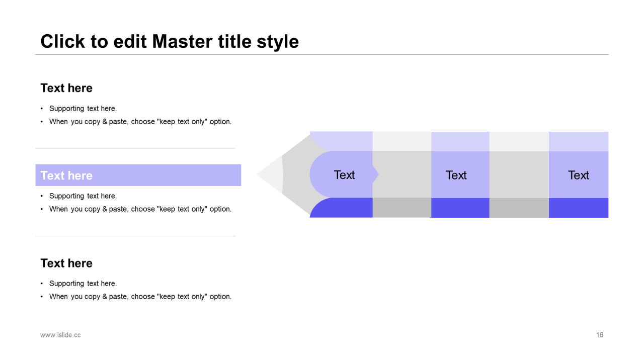Click the slide number 16
Image resolution: width=644 pixels, height=362 pixels.
pyautogui.click(x=600, y=335)
